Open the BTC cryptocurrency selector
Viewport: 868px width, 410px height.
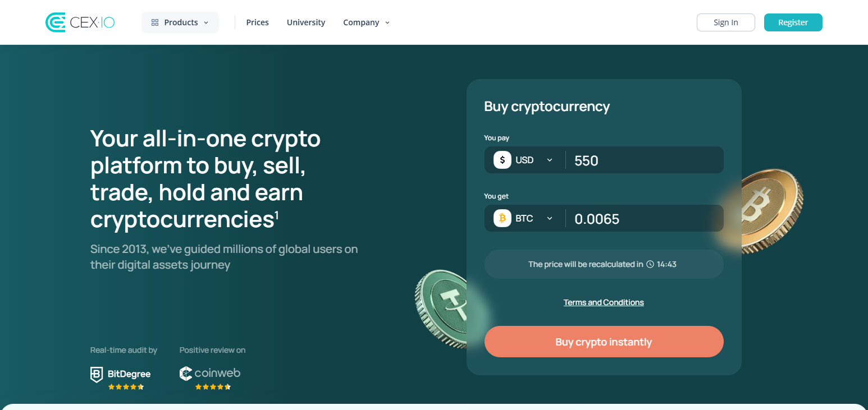(x=531, y=218)
